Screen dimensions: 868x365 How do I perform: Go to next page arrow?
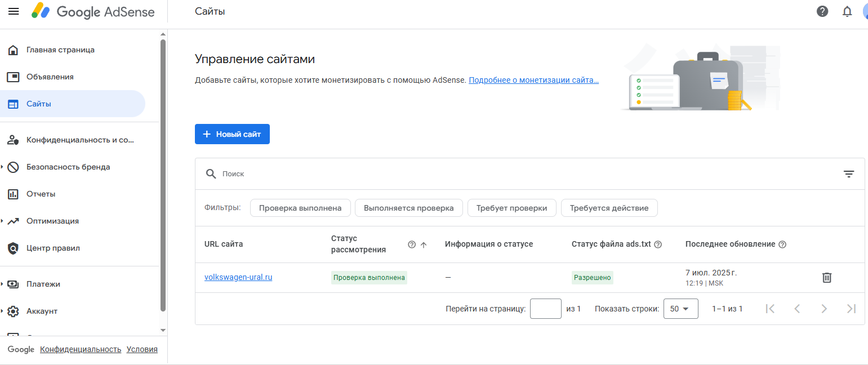[x=824, y=309]
